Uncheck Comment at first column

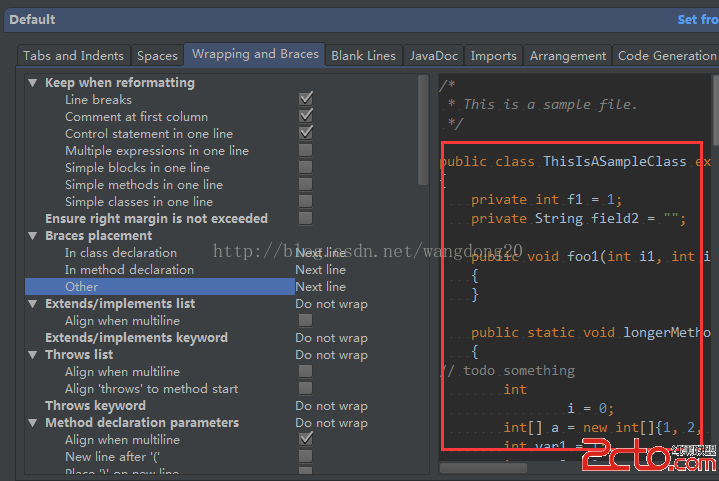click(306, 116)
